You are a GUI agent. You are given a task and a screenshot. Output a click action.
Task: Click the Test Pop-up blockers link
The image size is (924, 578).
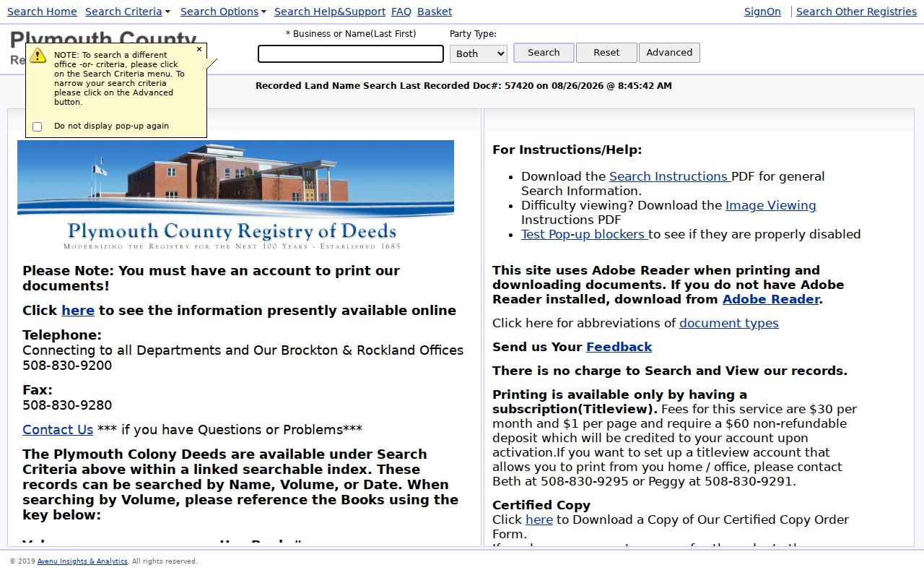tap(585, 234)
